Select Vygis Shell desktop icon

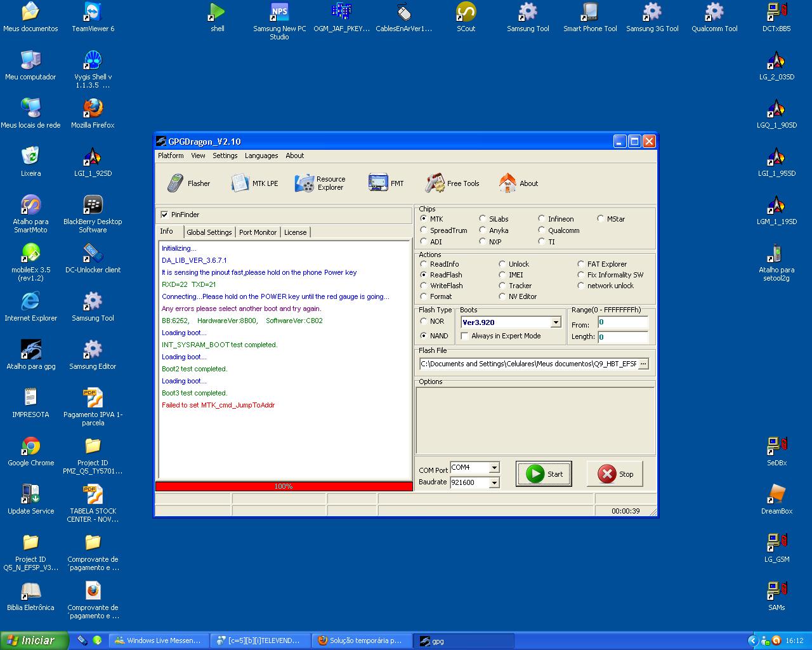[x=93, y=70]
